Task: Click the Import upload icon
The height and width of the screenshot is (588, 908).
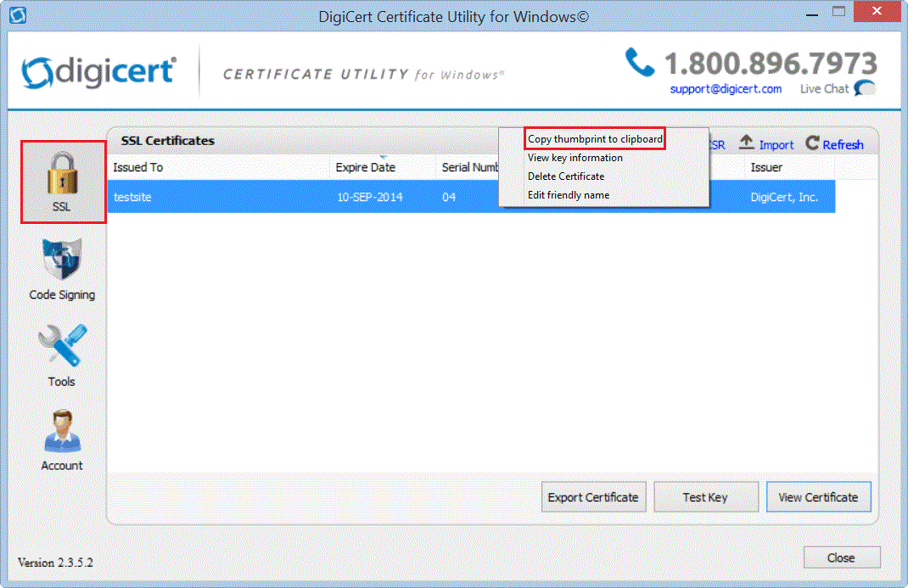Action: (x=747, y=143)
